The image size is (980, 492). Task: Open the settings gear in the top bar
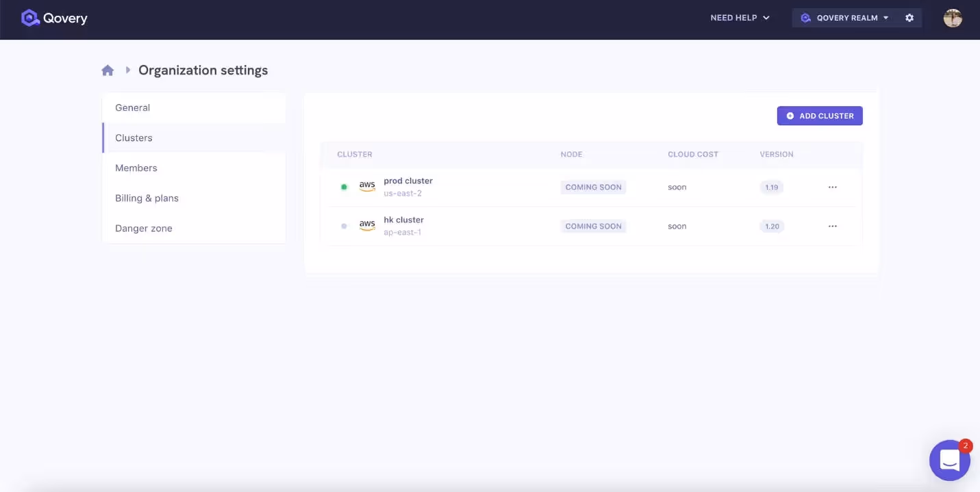[909, 17]
